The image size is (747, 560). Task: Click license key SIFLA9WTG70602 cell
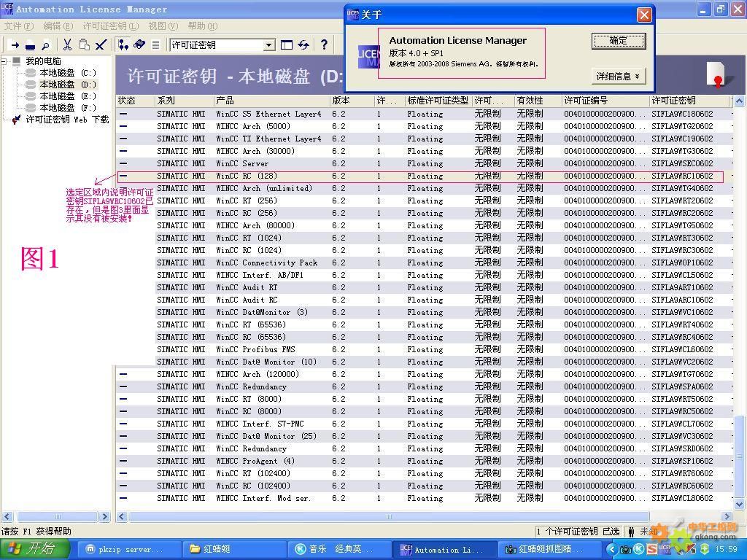[682, 374]
